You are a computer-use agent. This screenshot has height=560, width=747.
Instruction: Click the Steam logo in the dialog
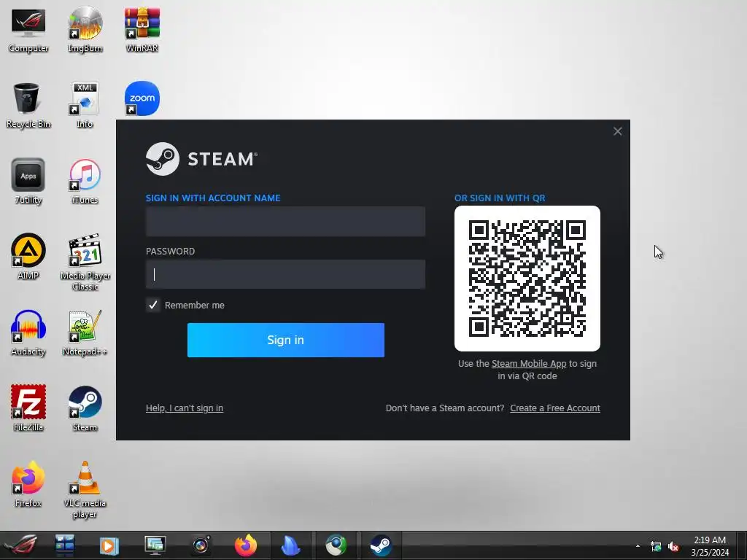(x=201, y=158)
